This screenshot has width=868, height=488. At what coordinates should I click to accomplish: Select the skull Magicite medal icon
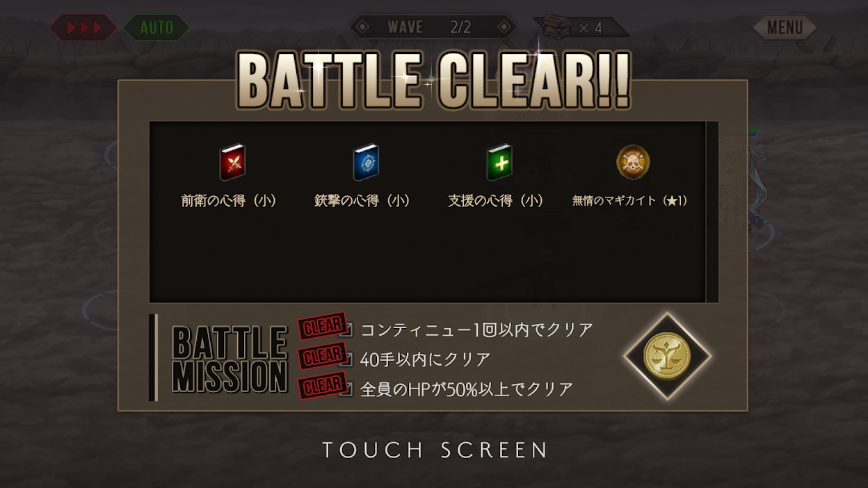[x=633, y=163]
